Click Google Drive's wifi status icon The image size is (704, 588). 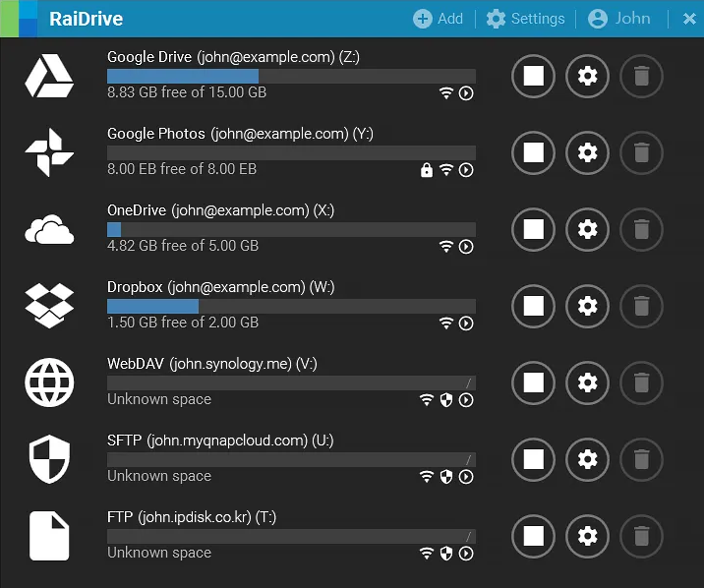pyautogui.click(x=445, y=93)
